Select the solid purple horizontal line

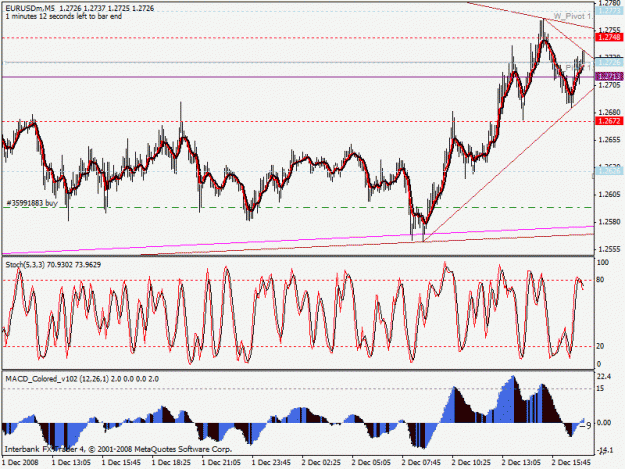click(298, 77)
